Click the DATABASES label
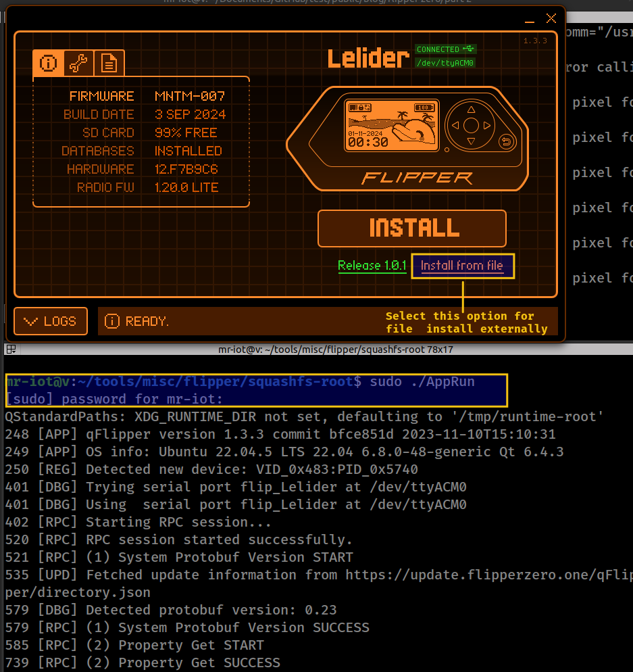Screen dimensions: 633x672 [98, 151]
